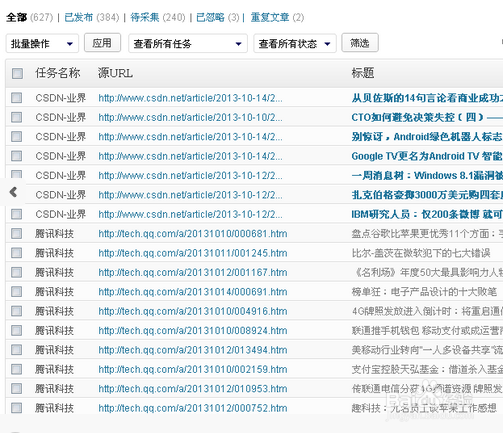
Task: Open title 别惊讶，Android绿色机器人标志
Action: 427,137
